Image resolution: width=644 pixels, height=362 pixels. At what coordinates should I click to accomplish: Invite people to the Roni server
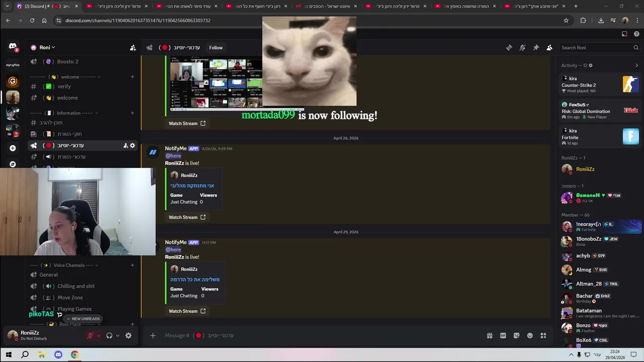click(133, 48)
